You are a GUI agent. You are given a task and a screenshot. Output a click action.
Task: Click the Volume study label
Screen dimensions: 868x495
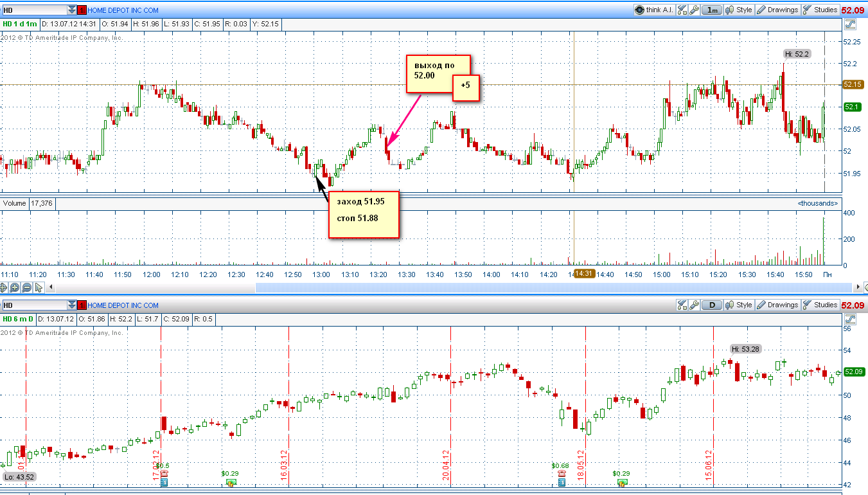point(15,203)
